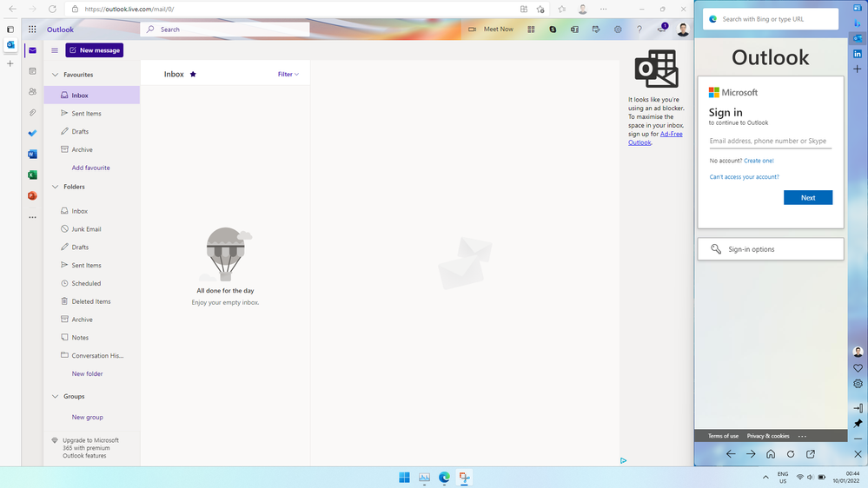Open Sign-in options
Viewport: 868px width, 488px height.
[x=770, y=249]
